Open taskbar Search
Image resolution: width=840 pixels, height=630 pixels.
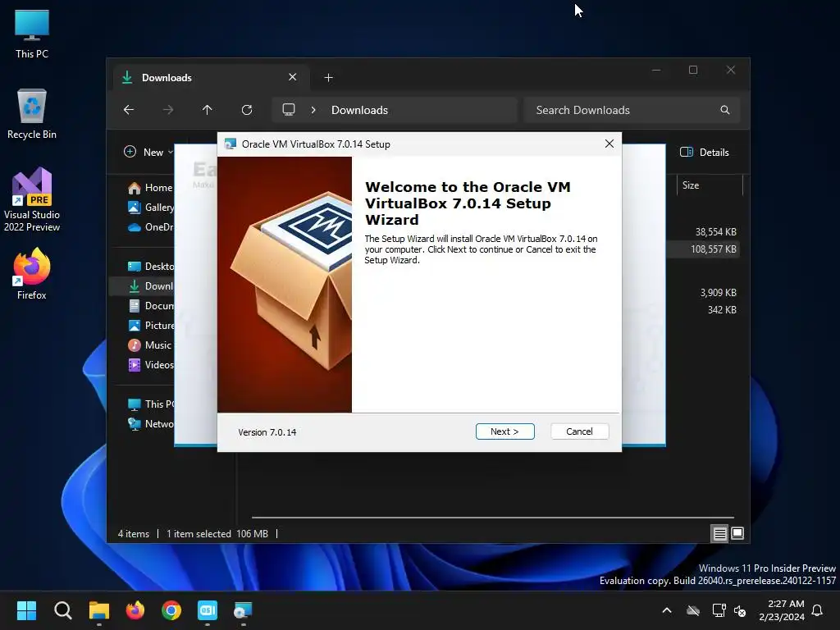point(62,610)
